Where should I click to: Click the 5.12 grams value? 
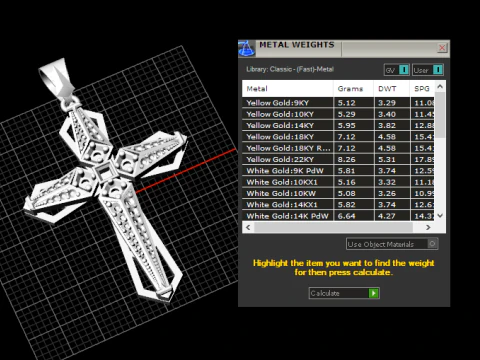point(347,103)
